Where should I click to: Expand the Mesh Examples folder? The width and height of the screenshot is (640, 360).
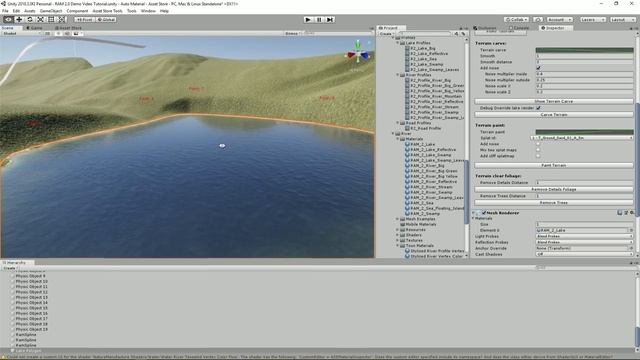pos(398,219)
